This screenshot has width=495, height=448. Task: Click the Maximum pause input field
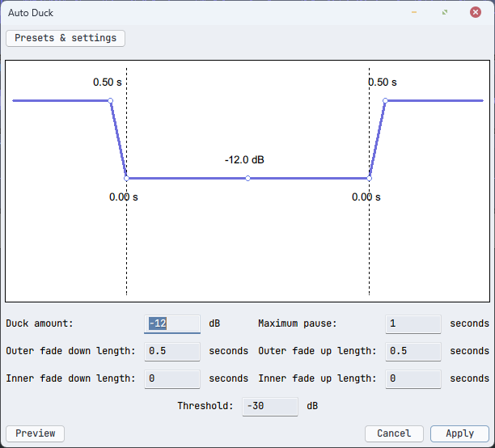413,323
